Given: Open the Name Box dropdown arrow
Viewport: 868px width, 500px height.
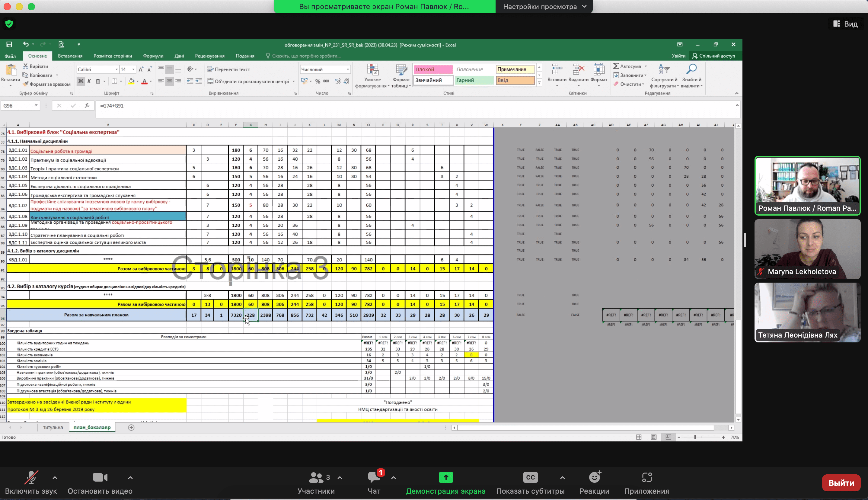Looking at the screenshot, I should coord(36,106).
